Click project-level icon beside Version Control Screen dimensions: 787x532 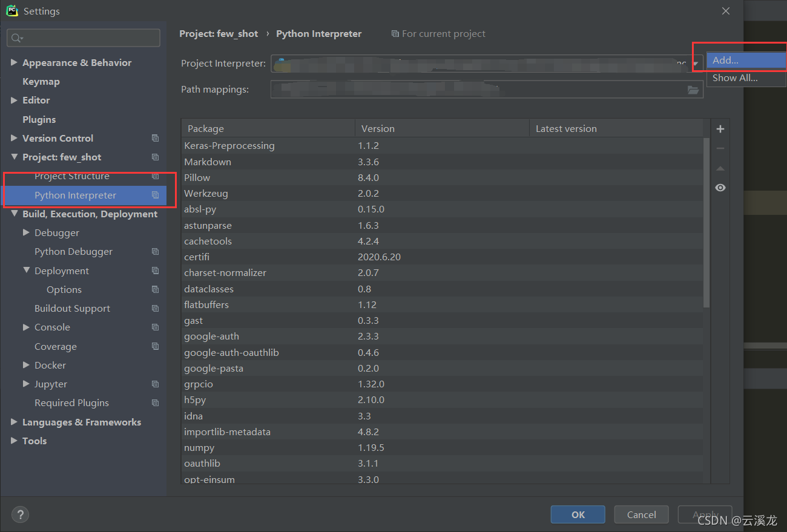[155, 138]
